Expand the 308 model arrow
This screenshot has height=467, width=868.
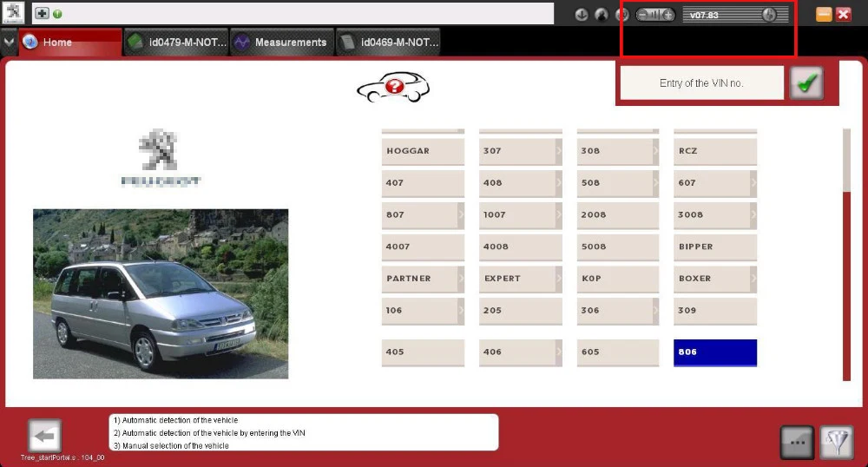(x=656, y=151)
